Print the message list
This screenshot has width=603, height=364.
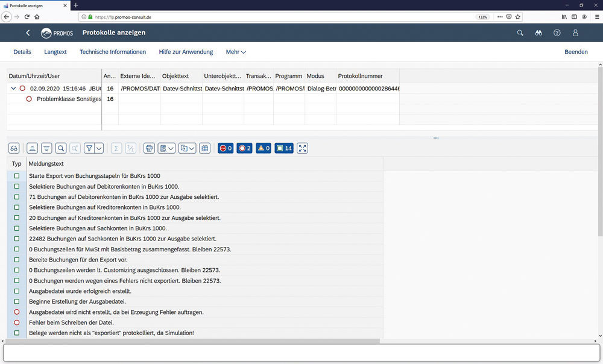pos(149,148)
